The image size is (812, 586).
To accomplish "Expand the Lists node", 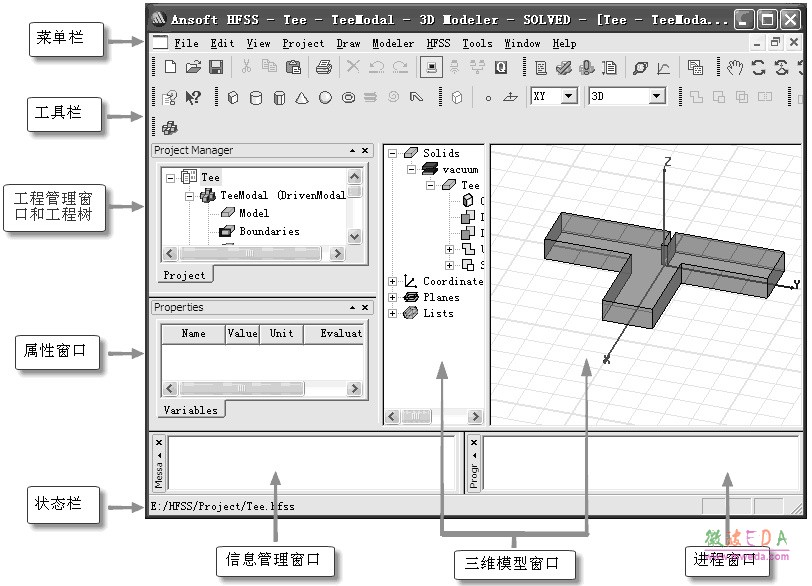I will pyautogui.click(x=393, y=314).
